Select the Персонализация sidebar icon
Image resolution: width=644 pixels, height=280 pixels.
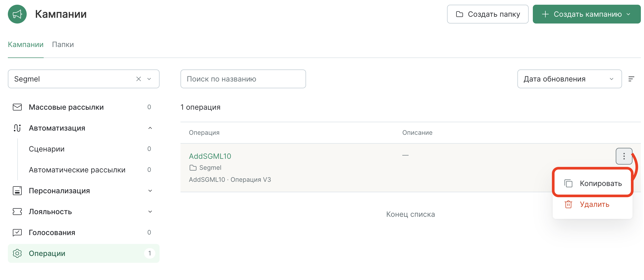coord(17,191)
